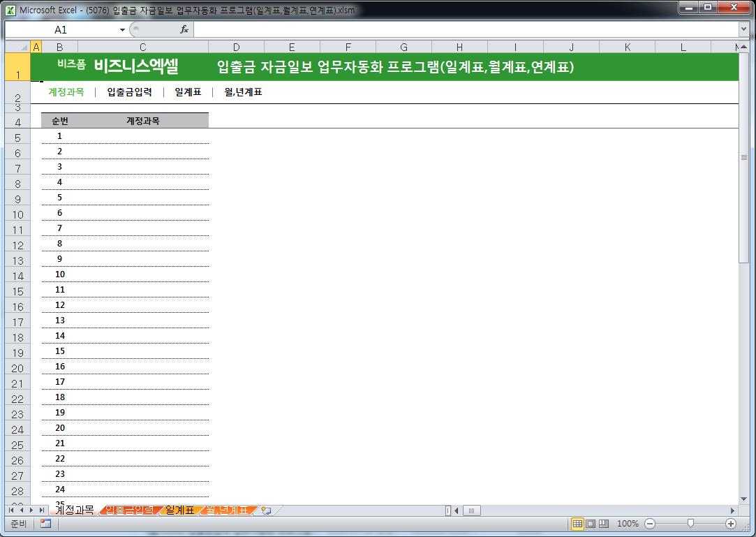Select row header 5

[18, 138]
